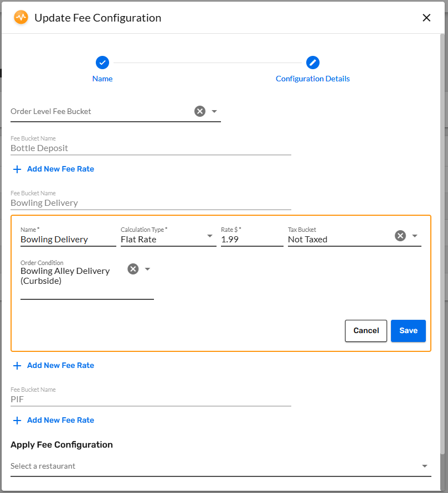Clear the Not Taxed value in Tax Bucket
Image resolution: width=448 pixels, height=493 pixels.
(x=400, y=235)
